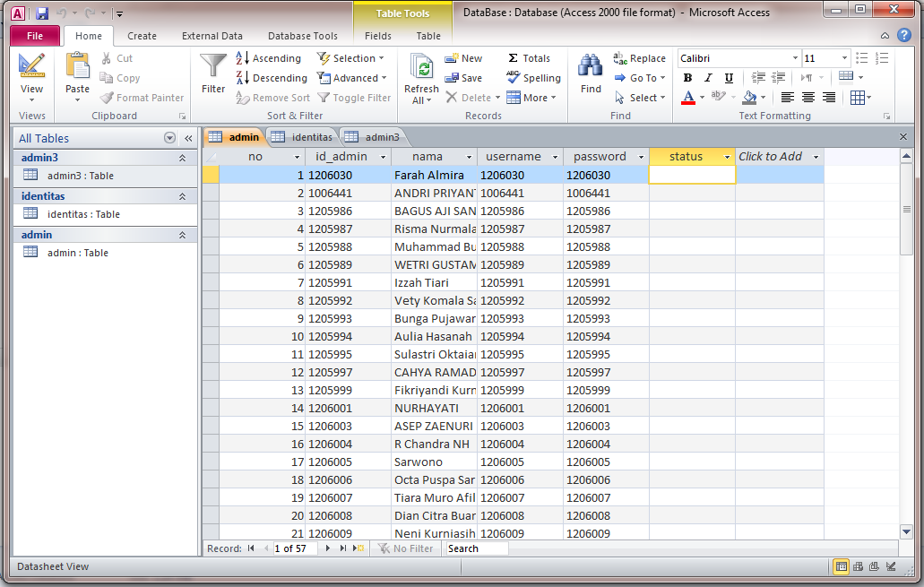Align text left
This screenshot has height=587, width=924.
[x=787, y=98]
